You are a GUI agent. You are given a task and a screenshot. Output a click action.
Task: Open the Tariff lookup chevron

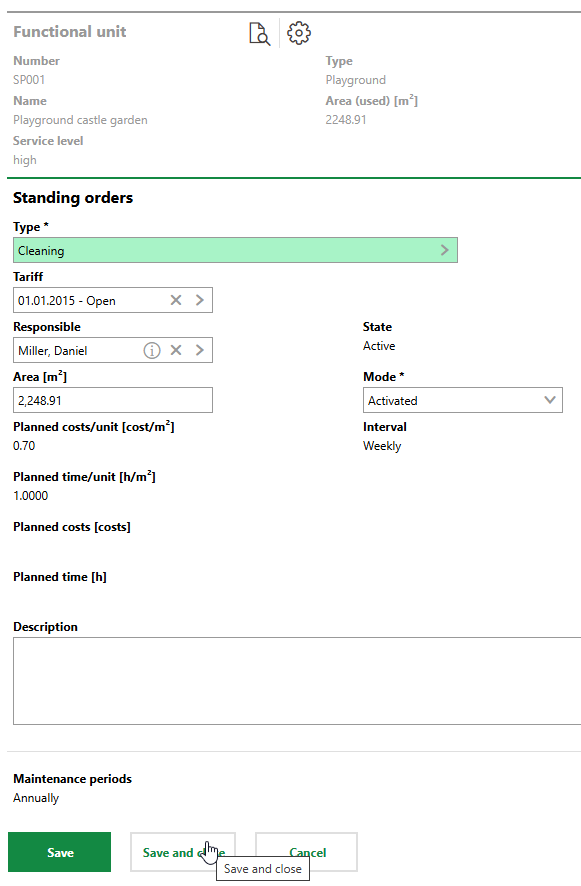197,299
